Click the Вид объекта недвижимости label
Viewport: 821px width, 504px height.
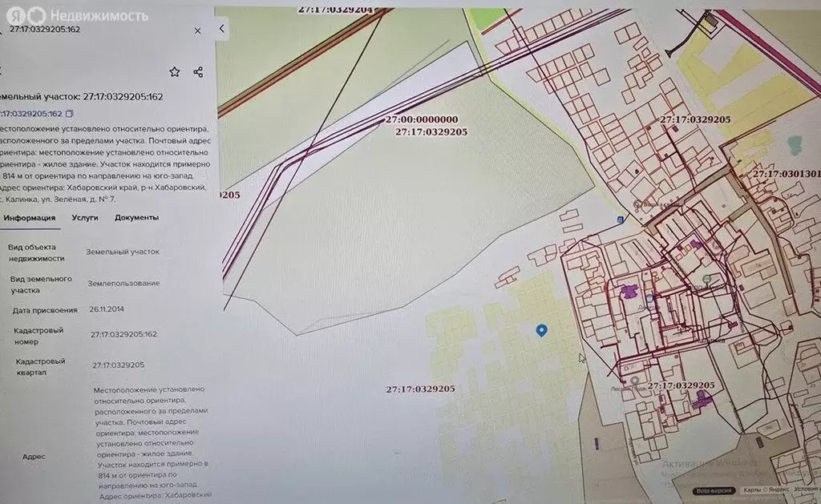(36, 252)
